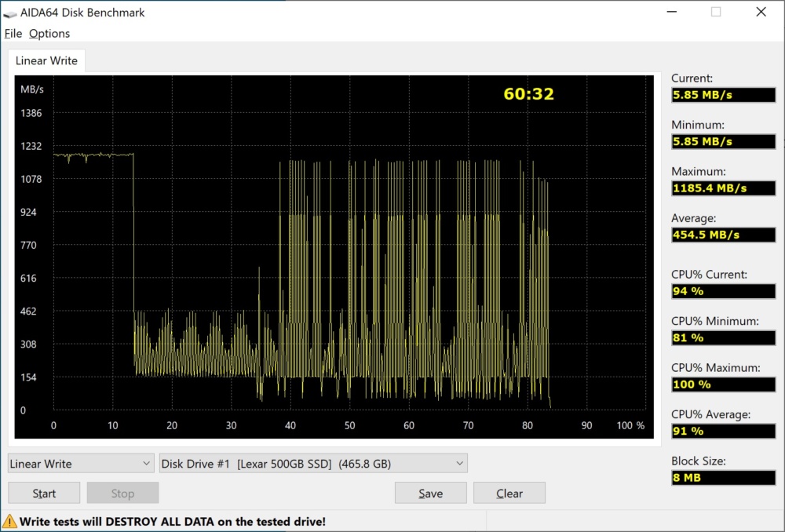Screen dimensions: 785x532
Task: Click the CPU% Minimum 81 % value
Action: click(723, 338)
